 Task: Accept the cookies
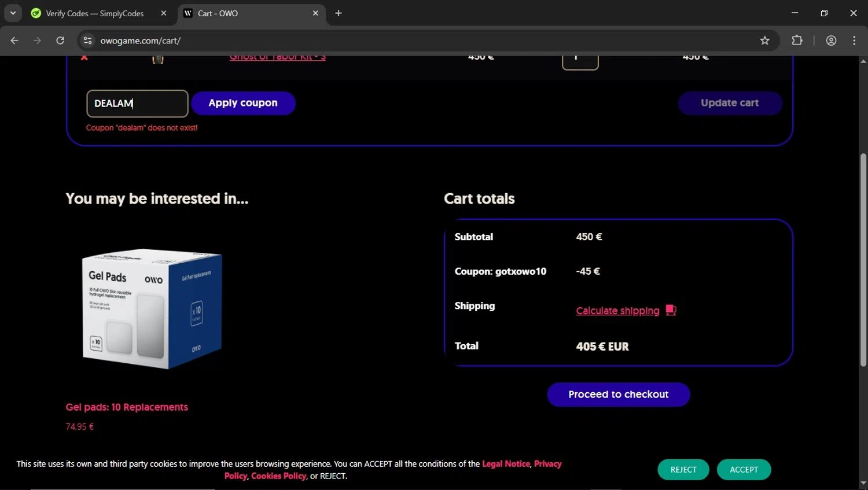[x=744, y=470]
